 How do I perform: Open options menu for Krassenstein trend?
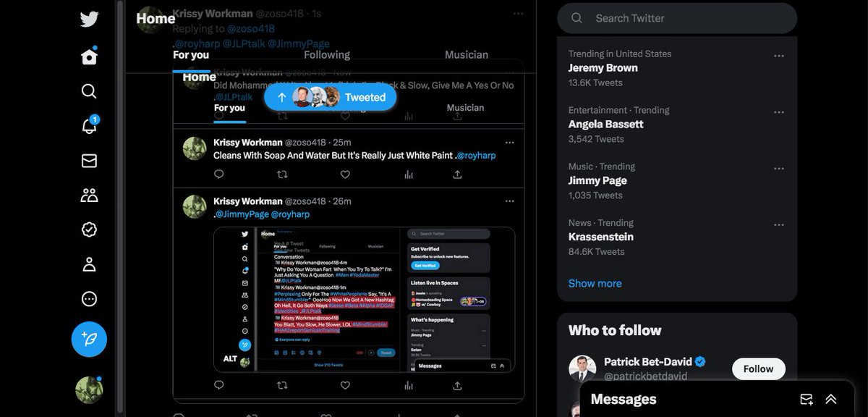pyautogui.click(x=779, y=225)
